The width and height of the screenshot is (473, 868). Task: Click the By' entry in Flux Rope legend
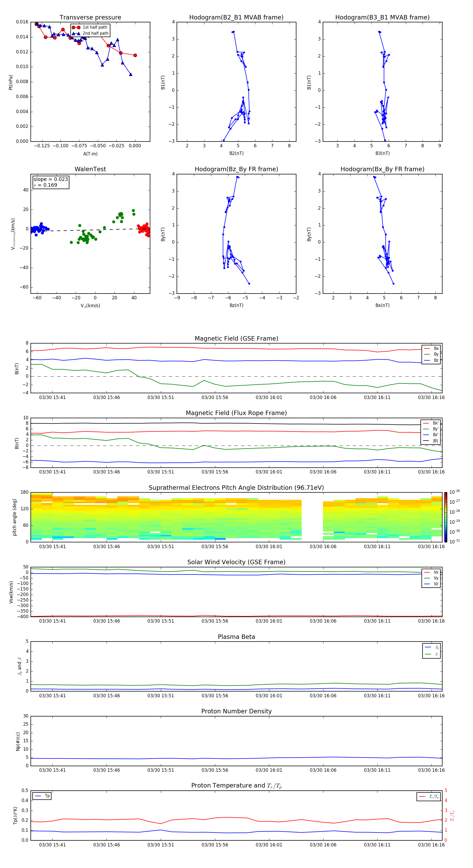pos(431,429)
